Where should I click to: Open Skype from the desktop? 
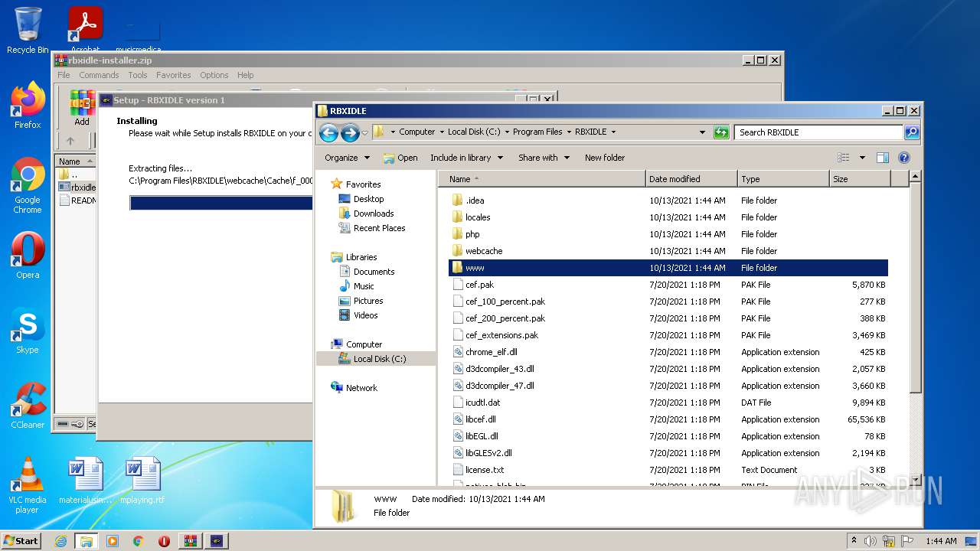28,331
